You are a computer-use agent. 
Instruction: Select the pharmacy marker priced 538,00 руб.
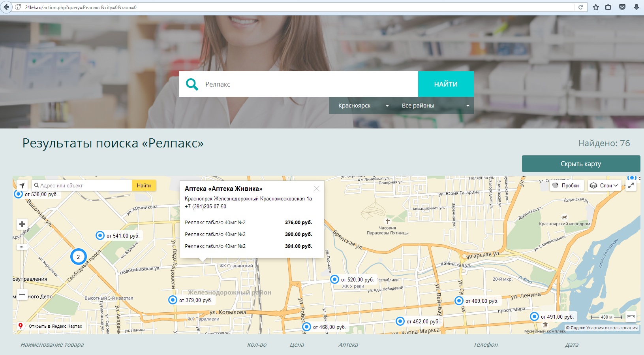18,194
